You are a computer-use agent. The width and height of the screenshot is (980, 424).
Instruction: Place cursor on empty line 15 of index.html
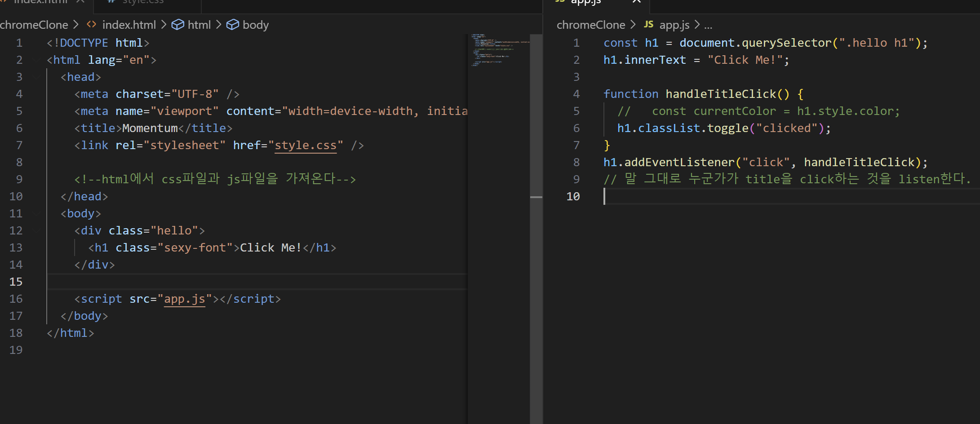click(x=257, y=282)
